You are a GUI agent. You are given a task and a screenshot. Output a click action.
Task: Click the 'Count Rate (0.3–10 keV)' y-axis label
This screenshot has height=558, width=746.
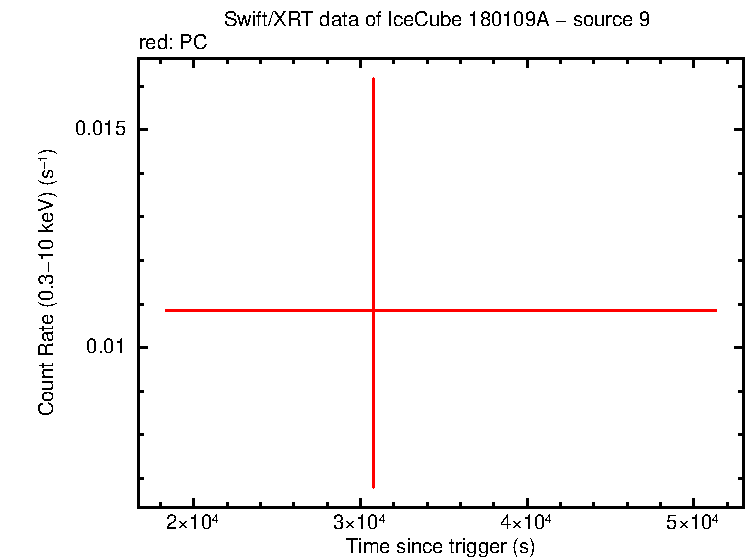(47, 283)
